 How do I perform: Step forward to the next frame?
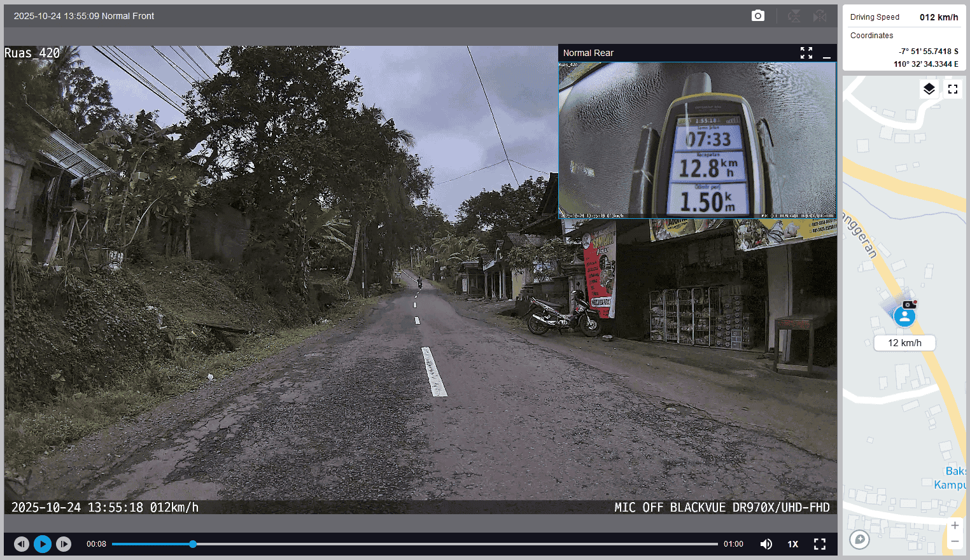[64, 544]
